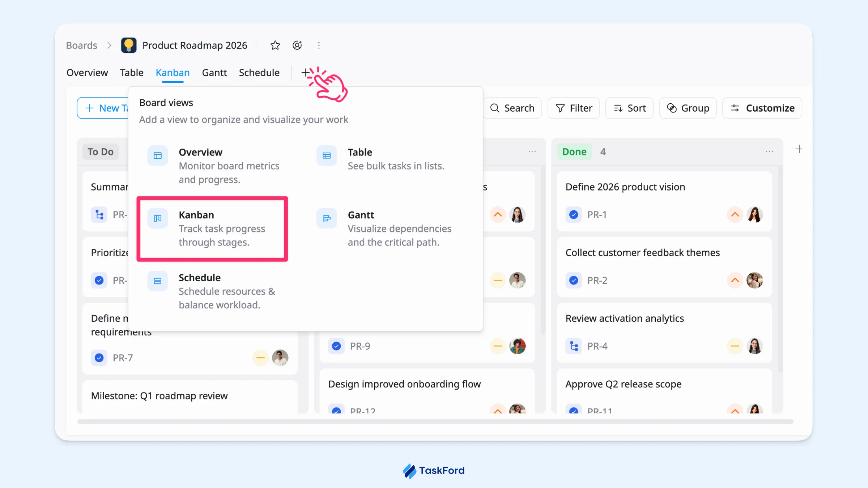Toggle the PR-7 task check icon

(x=99, y=358)
